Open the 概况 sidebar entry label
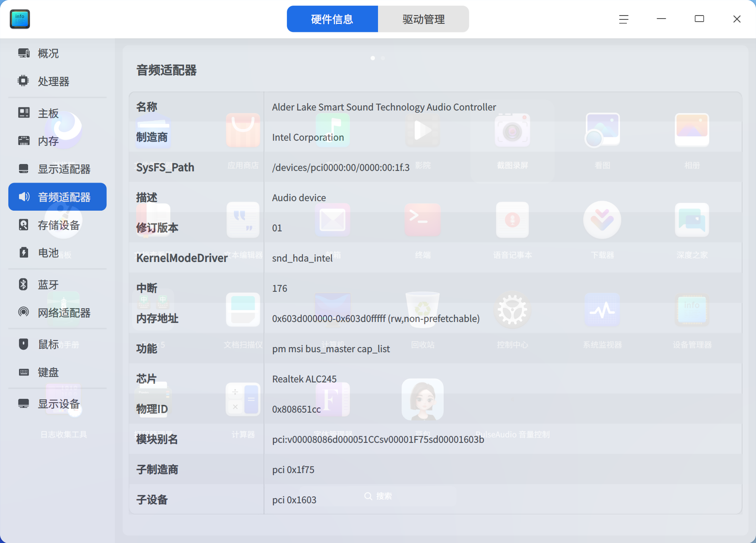The width and height of the screenshot is (756, 543). [48, 54]
